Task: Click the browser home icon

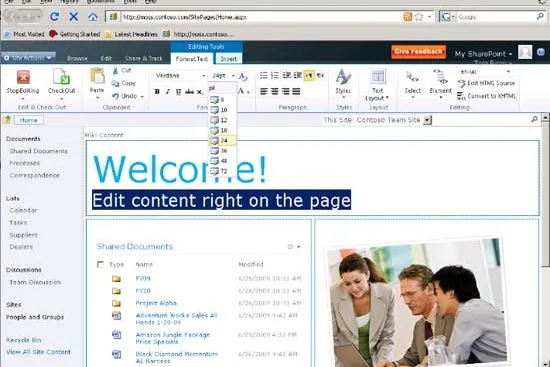Action: [x=93, y=16]
